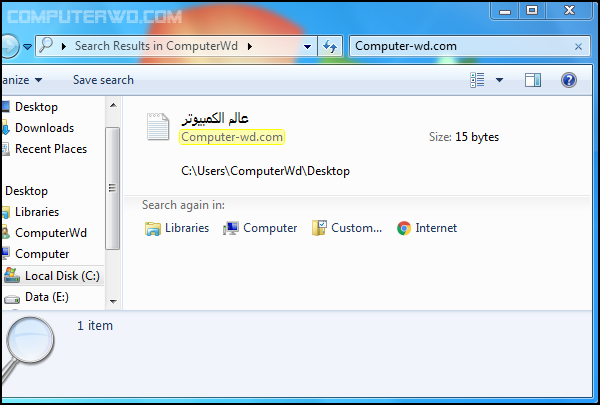Open Recent Places in navigation pane
Viewport: 600px width, 405px height.
(51, 149)
